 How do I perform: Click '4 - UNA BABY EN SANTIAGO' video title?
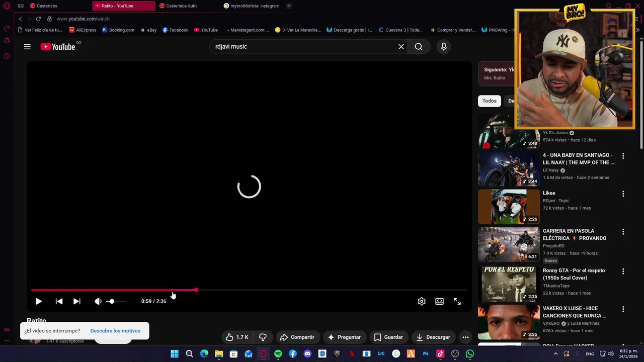point(578,159)
